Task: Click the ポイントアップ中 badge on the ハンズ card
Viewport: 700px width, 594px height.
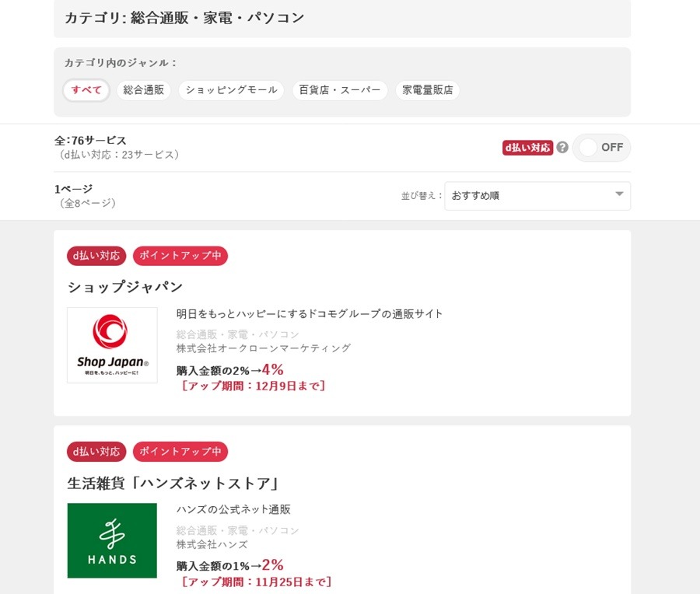Action: 180,452
